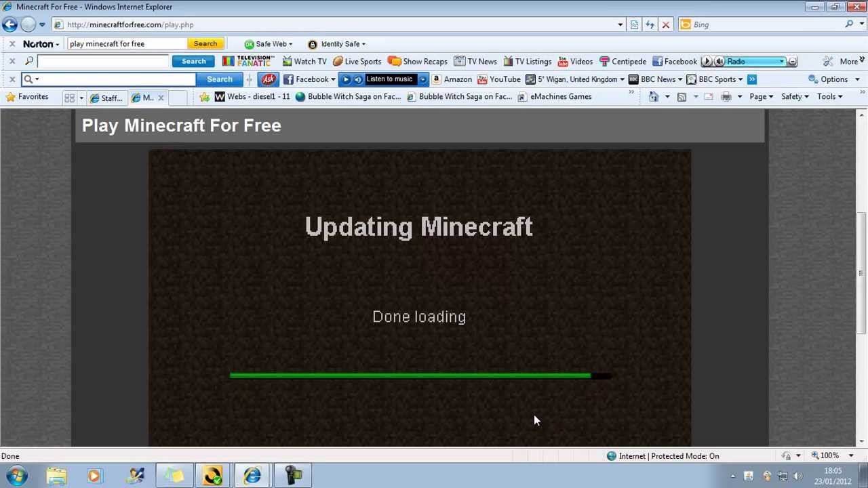This screenshot has height=488, width=868.
Task: Mute the Radio player speaker
Action: (x=719, y=62)
